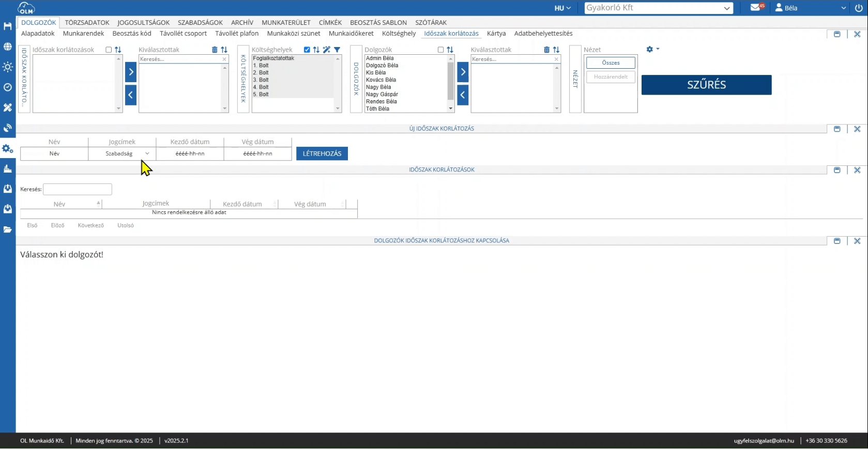Sort the Dolgozók list
This screenshot has width=868, height=449.
(450, 50)
